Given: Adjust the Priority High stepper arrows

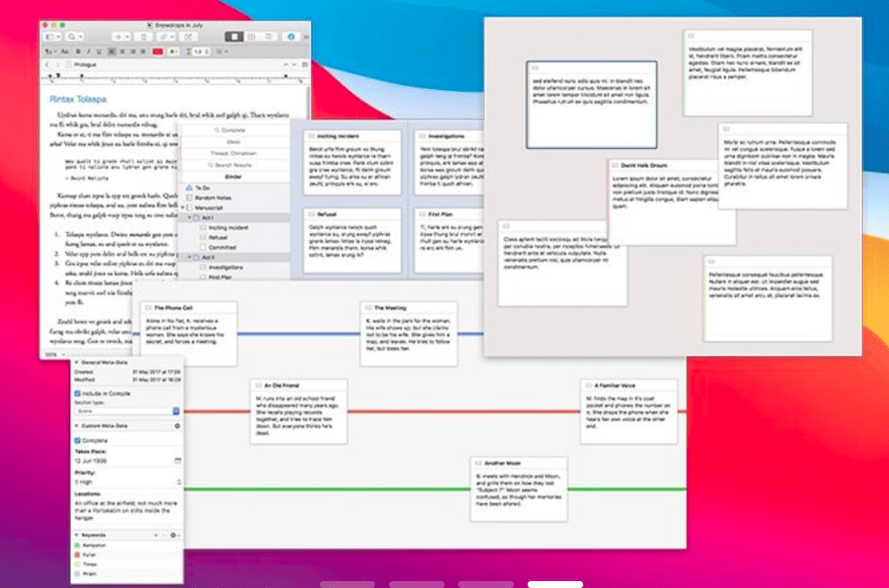Looking at the screenshot, I should tap(178, 482).
